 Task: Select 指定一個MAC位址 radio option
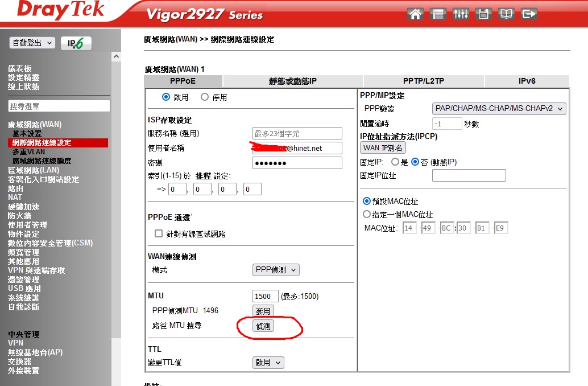coord(367,215)
